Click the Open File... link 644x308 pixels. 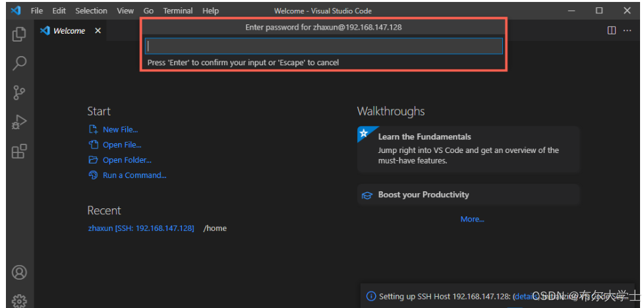tap(122, 144)
